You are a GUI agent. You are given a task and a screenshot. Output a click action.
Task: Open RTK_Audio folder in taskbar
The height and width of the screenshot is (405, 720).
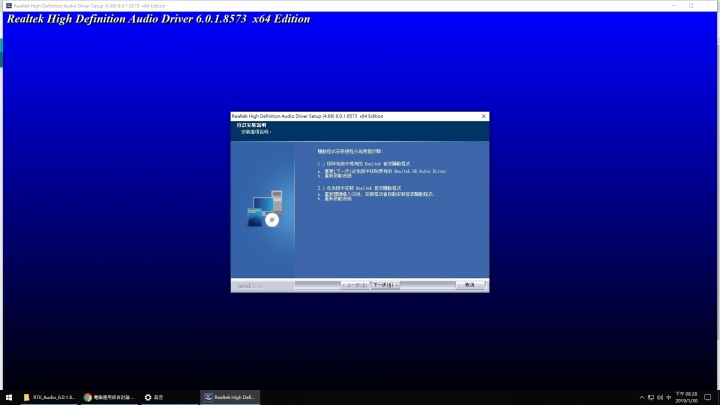pyautogui.click(x=49, y=397)
